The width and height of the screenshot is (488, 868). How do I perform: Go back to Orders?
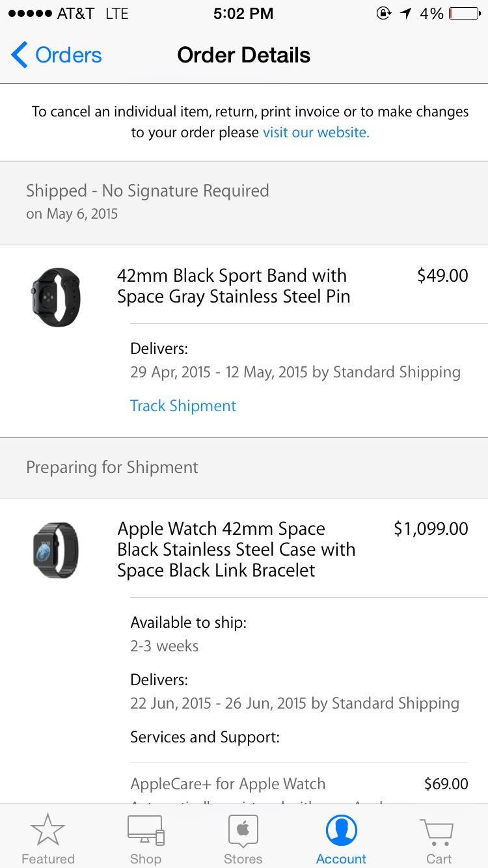pos(68,55)
